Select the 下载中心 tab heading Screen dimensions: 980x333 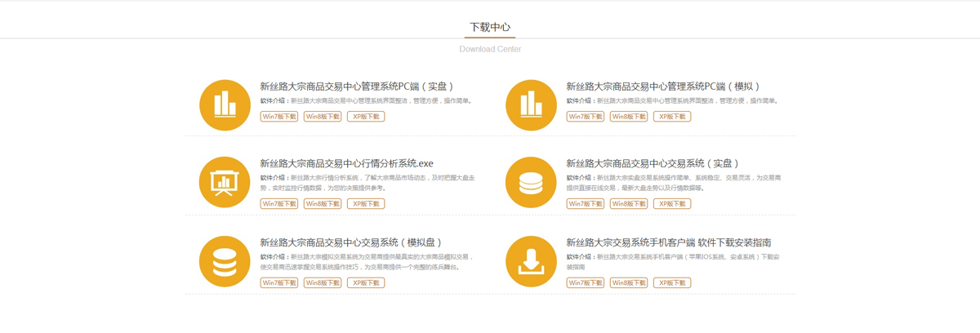point(490,27)
